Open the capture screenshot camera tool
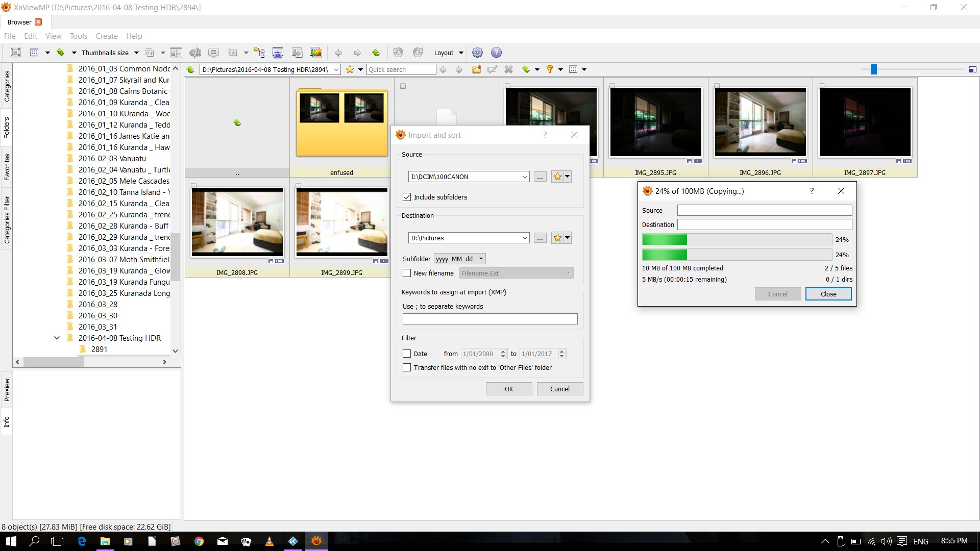The height and width of the screenshot is (551, 980). point(278,53)
